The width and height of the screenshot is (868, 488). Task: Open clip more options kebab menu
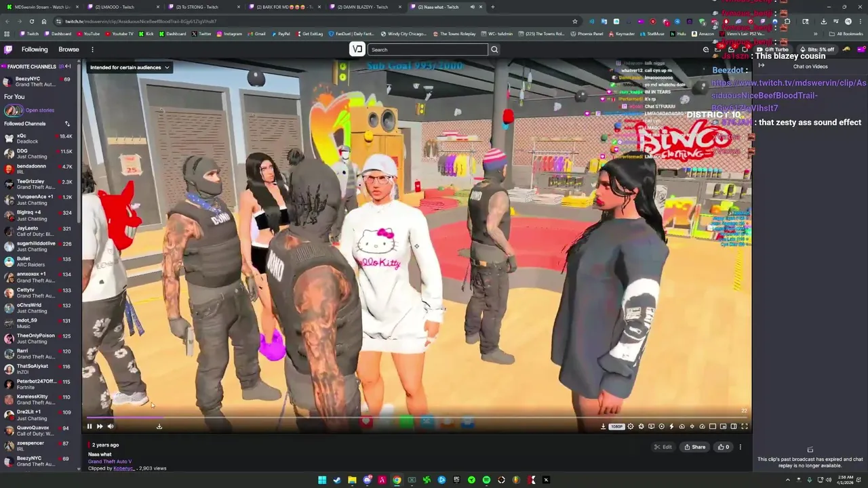[741, 447]
